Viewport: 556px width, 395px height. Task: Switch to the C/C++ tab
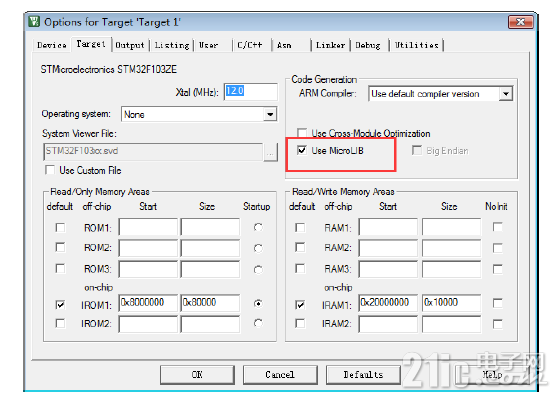[250, 45]
